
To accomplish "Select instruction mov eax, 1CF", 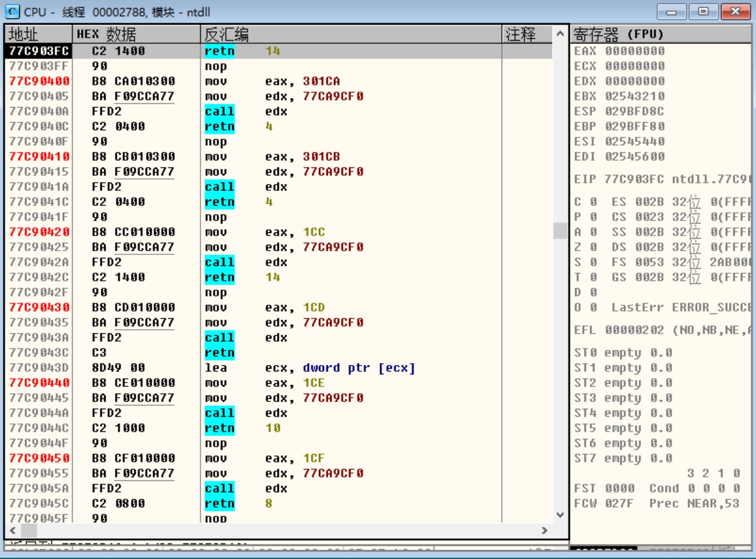I will 265,458.
